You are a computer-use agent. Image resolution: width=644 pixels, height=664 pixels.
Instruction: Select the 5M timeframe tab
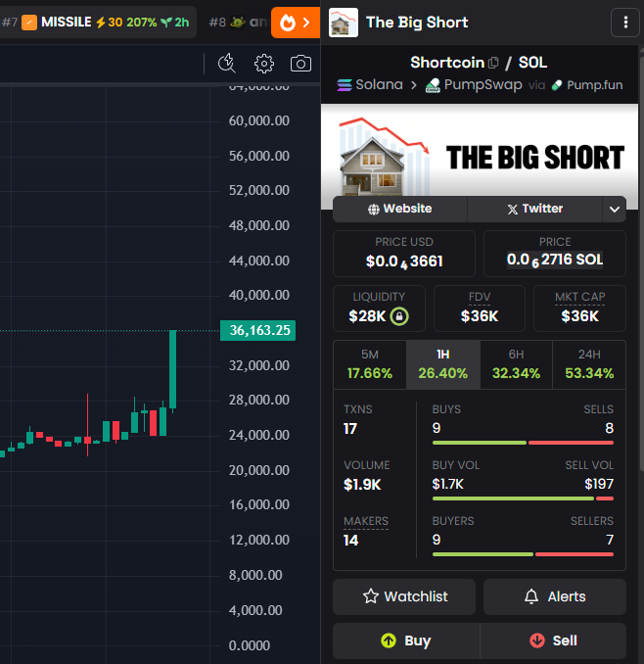tap(370, 364)
